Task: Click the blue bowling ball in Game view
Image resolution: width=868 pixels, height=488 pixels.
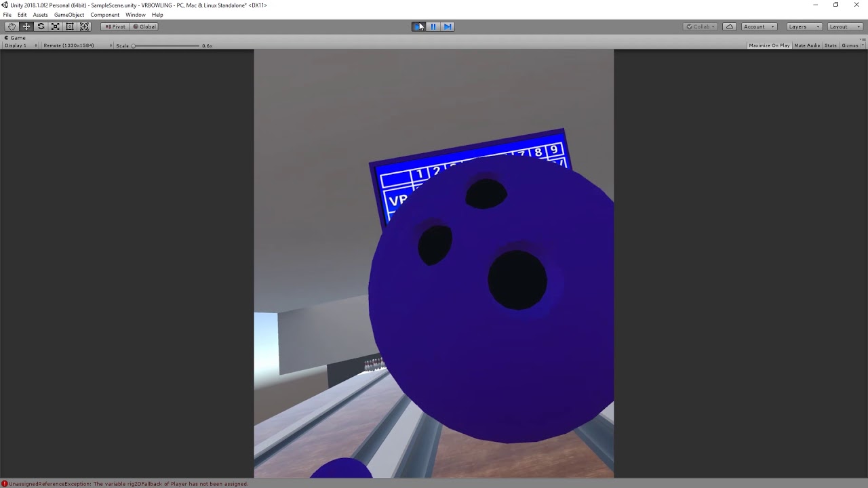Action: pyautogui.click(x=491, y=298)
